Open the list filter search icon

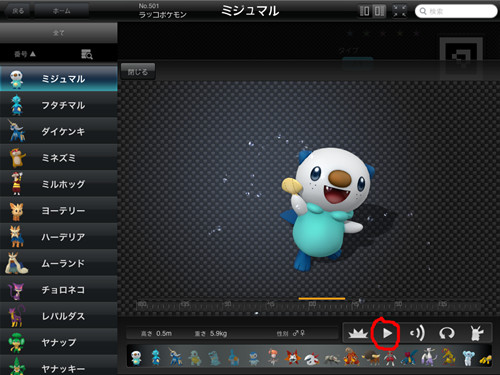point(87,54)
